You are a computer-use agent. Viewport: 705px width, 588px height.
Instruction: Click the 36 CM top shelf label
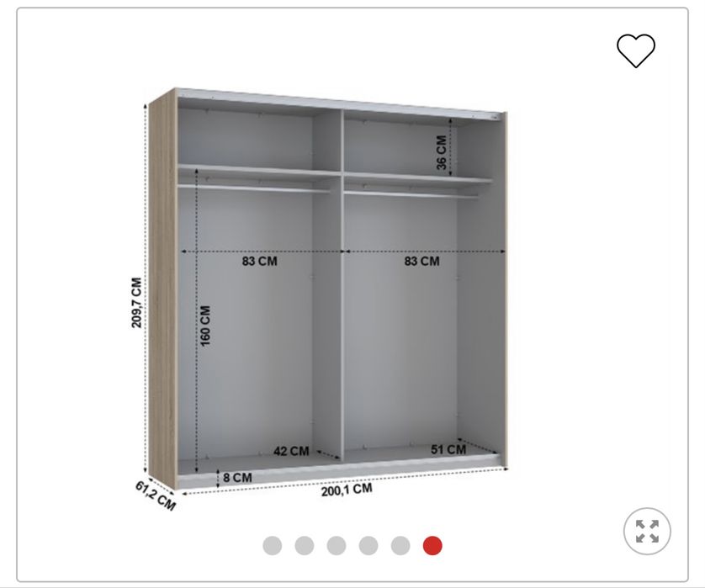(x=442, y=152)
